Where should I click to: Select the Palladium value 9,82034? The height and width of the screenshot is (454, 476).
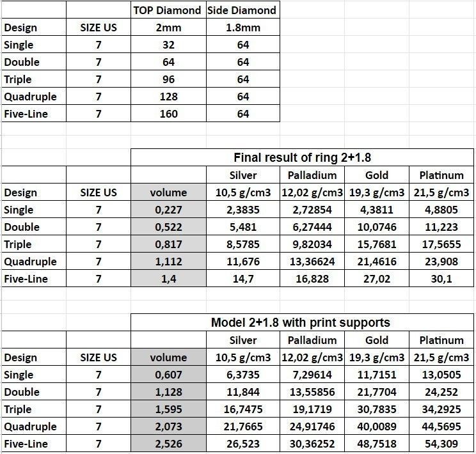(x=312, y=244)
